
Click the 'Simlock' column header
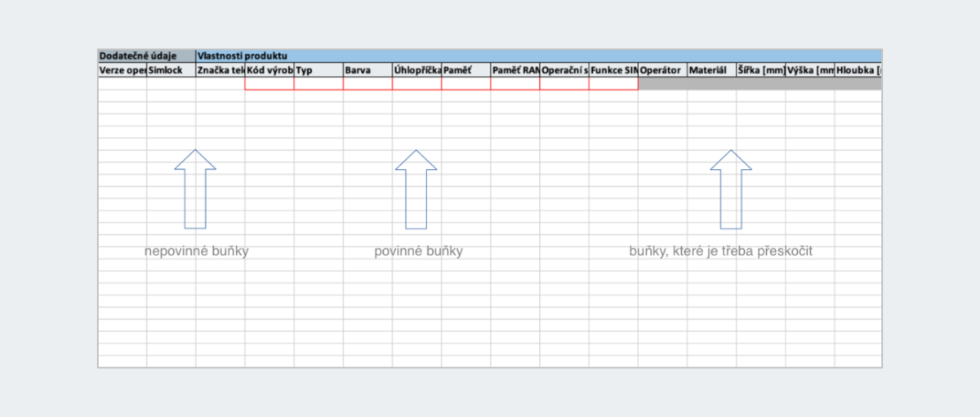click(171, 70)
